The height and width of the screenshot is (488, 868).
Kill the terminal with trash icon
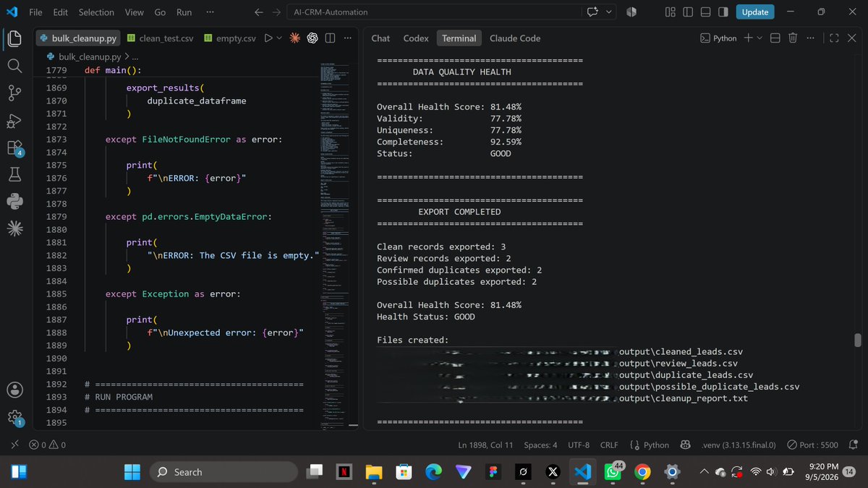click(793, 38)
